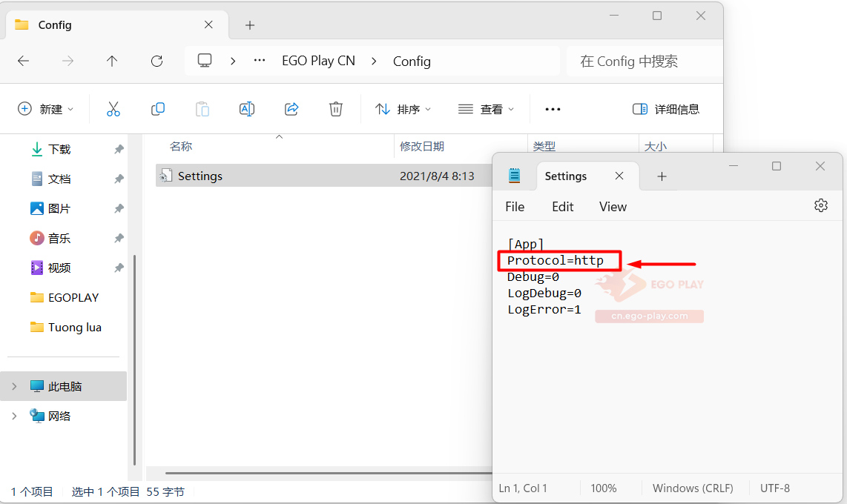Viewport: 847px width, 504px height.
Task: Select 网络 in the navigation pane
Action: tap(59, 416)
